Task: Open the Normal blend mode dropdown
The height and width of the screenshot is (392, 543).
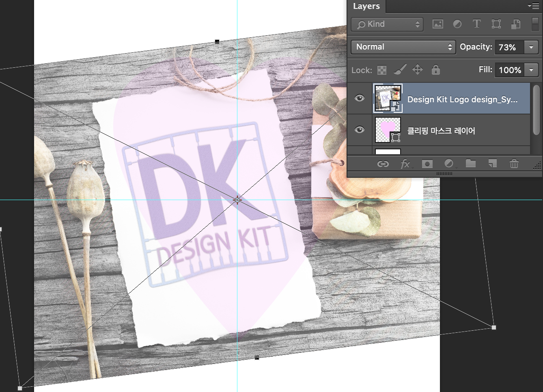Action: tap(403, 47)
